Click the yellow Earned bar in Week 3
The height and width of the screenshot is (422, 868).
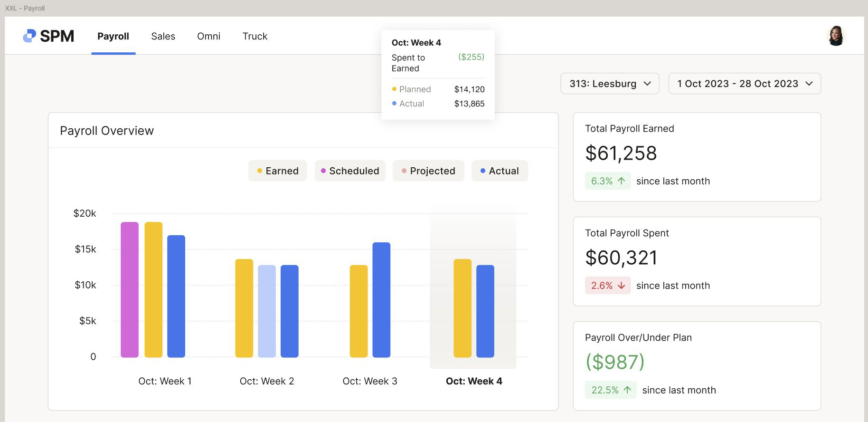tap(359, 311)
